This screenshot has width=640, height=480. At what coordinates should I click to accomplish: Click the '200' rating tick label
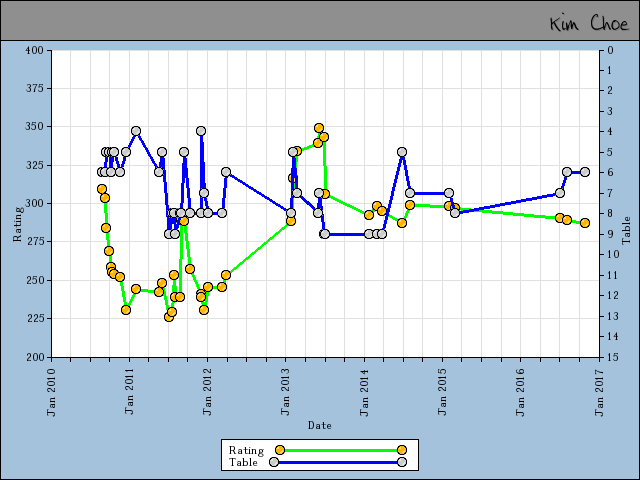coord(34,357)
